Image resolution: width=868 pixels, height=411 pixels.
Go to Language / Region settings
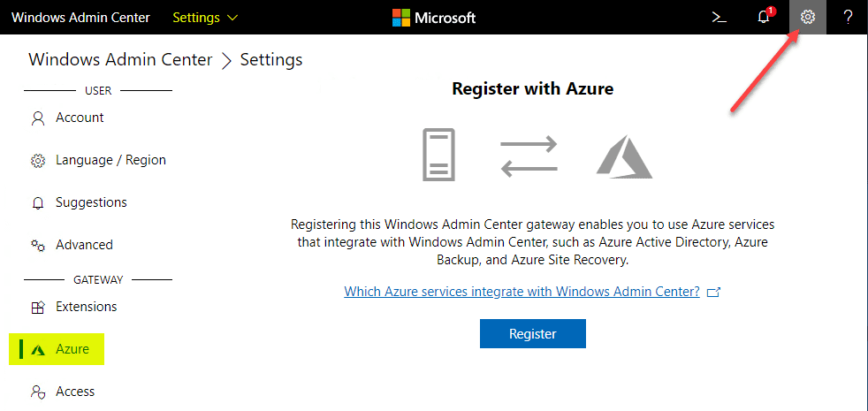[x=110, y=160]
